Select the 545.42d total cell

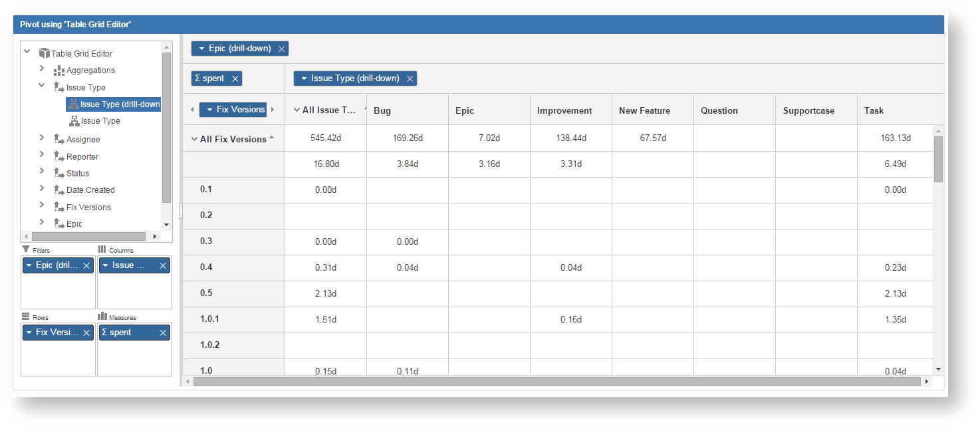pos(325,138)
